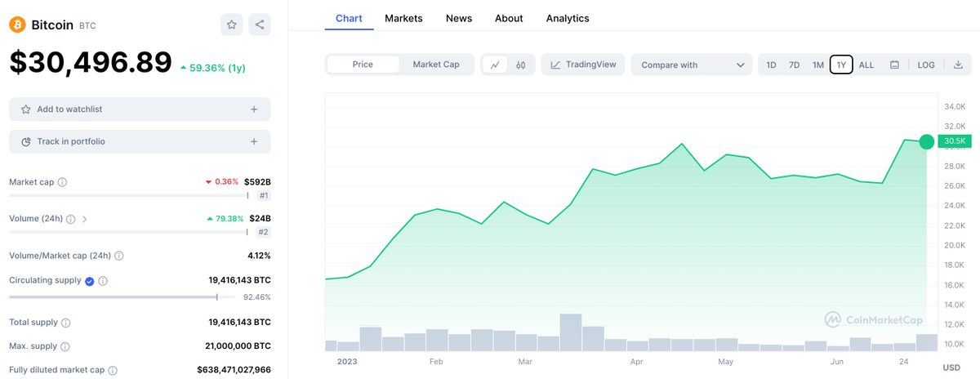Toggle the LOG scale option
980x379 pixels.
[x=926, y=65]
